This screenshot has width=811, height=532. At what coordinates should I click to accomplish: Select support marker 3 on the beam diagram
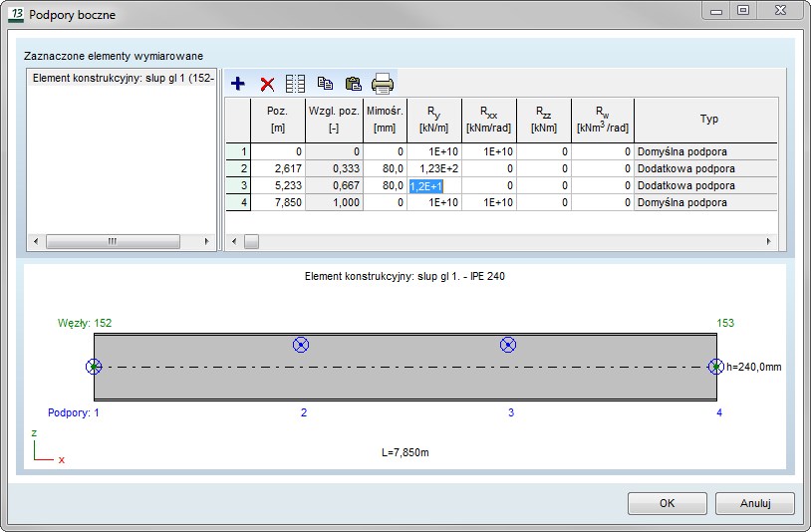click(508, 345)
